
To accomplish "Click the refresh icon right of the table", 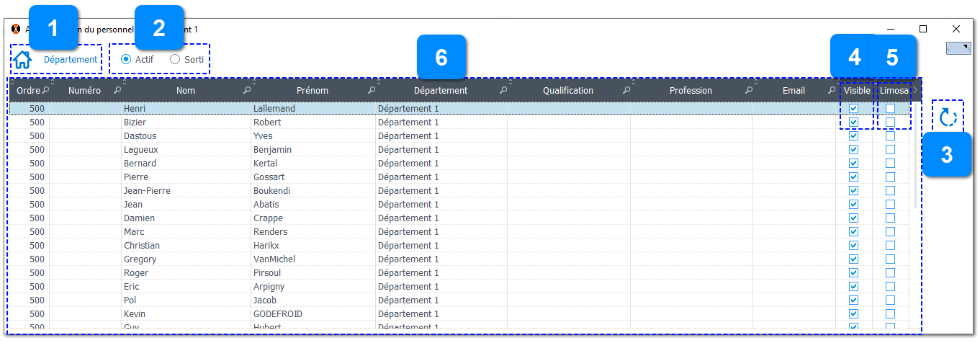I will (948, 117).
